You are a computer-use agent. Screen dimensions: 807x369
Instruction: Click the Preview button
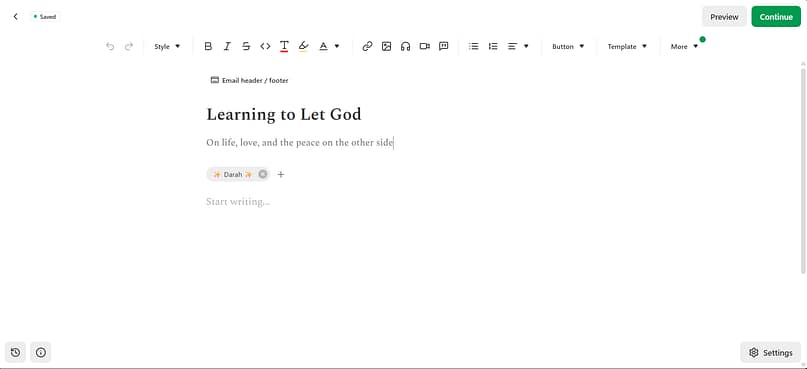[x=724, y=16]
